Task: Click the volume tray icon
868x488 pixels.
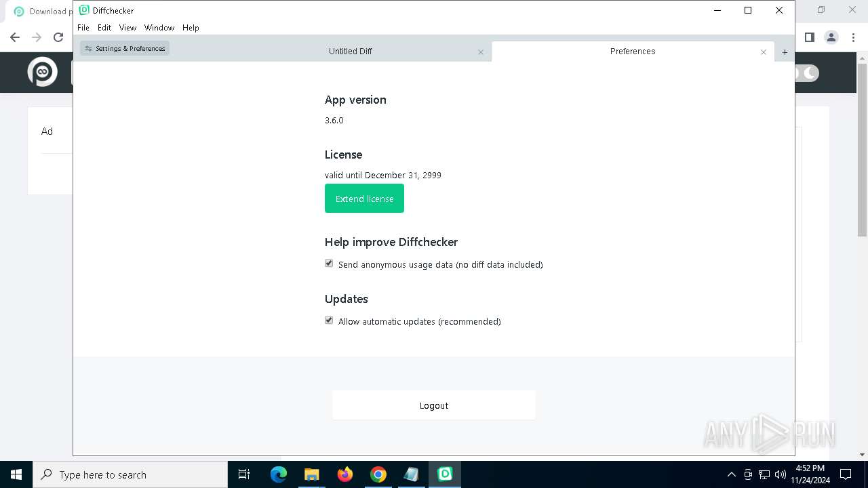Action: click(x=780, y=474)
